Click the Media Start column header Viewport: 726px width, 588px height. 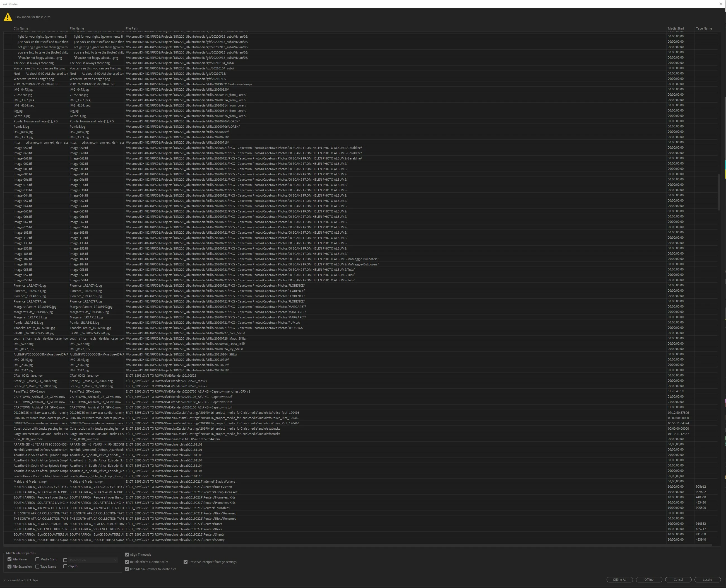675,28
